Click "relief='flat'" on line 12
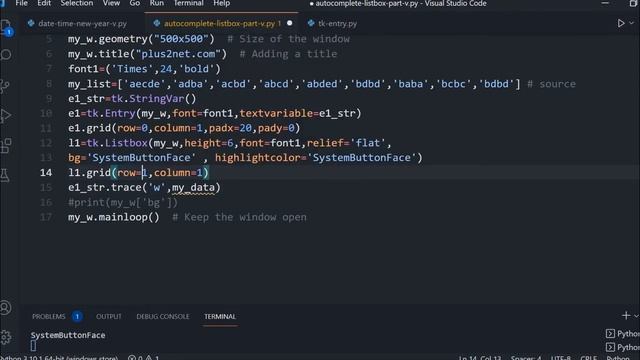Screen dimensions: 640x360 coord(346,143)
